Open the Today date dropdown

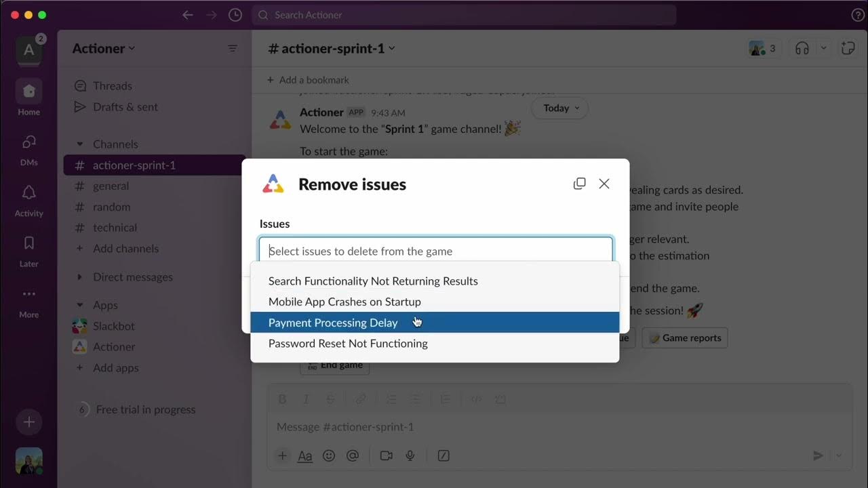pos(559,108)
